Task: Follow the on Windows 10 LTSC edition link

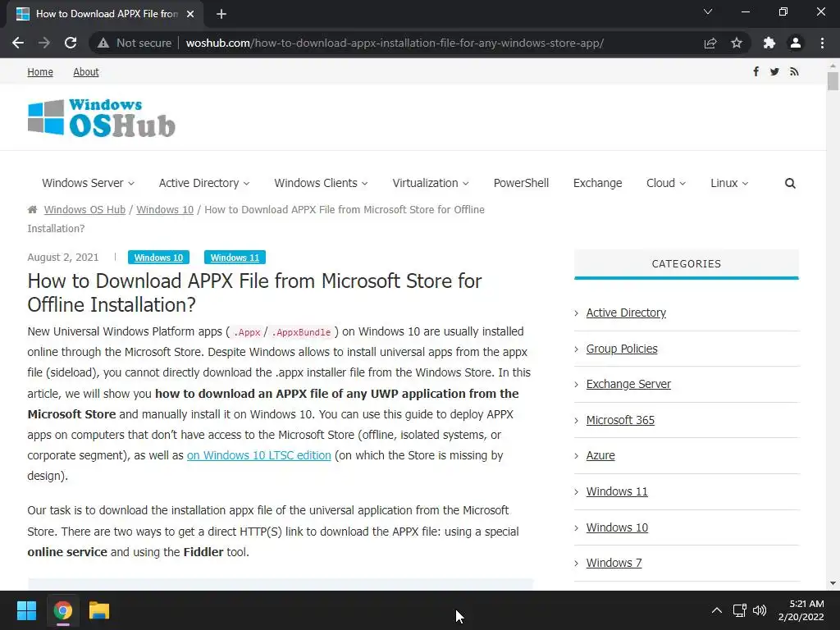Action: (x=258, y=455)
